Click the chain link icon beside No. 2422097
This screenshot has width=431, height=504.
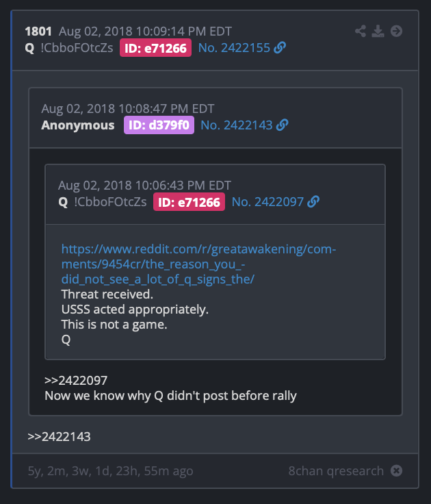[313, 202]
